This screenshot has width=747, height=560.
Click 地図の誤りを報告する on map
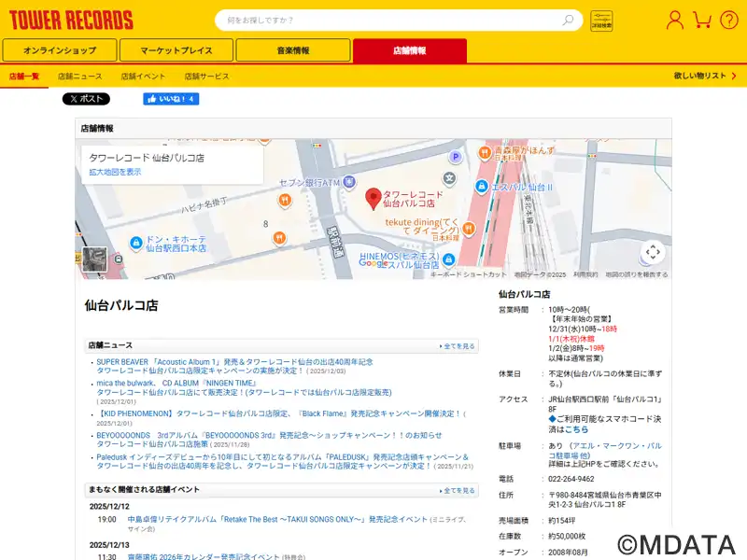pyautogui.click(x=637, y=274)
